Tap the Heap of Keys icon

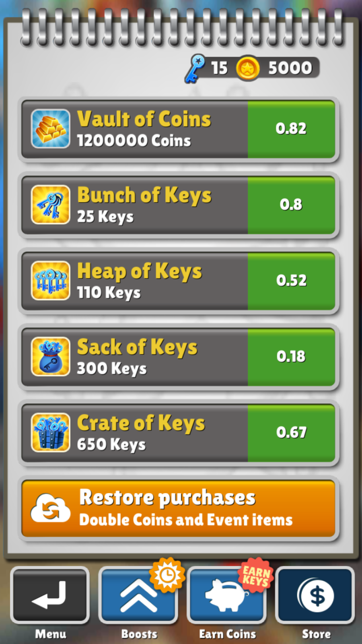(x=51, y=281)
